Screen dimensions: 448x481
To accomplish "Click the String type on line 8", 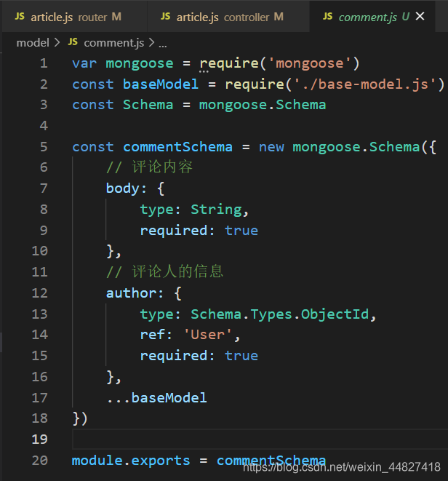I will 216,210.
